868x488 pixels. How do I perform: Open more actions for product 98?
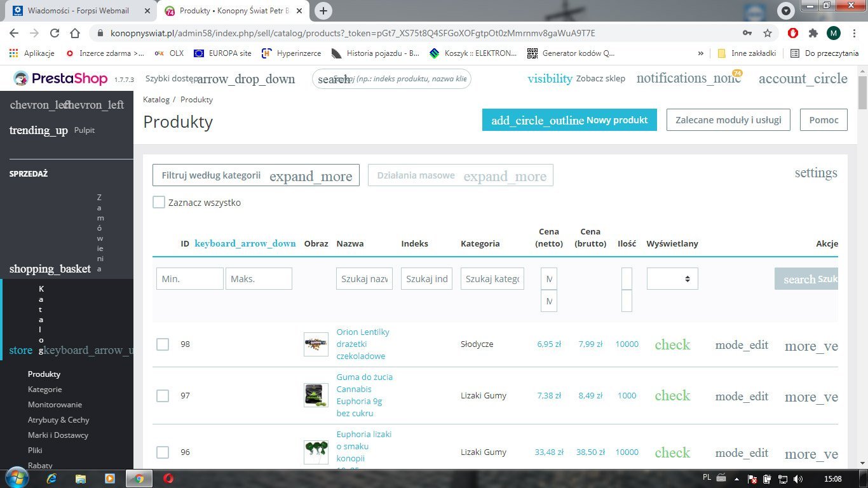811,346
